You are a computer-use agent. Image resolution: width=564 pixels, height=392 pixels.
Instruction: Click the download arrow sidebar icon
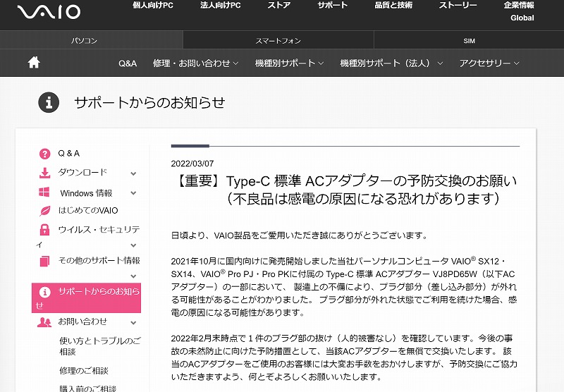(x=44, y=173)
